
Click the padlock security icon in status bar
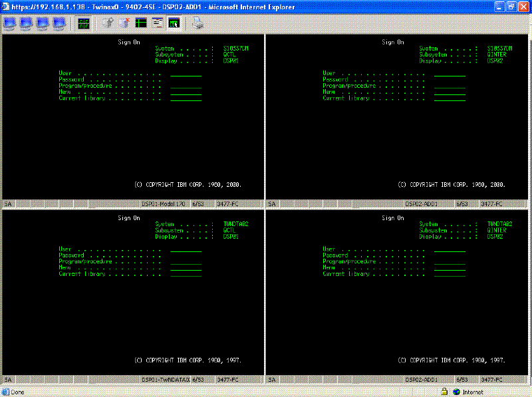point(444,392)
